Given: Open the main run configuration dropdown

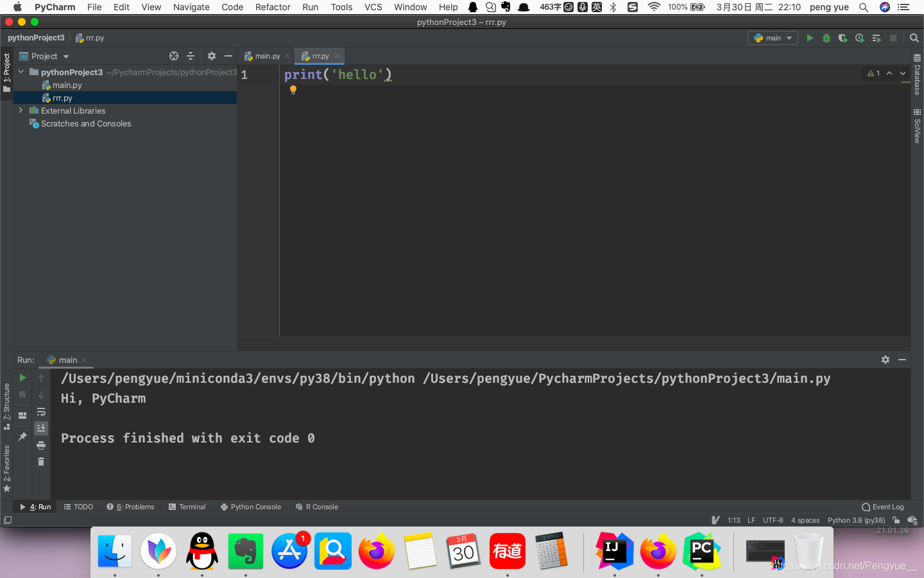Looking at the screenshot, I should pos(773,38).
